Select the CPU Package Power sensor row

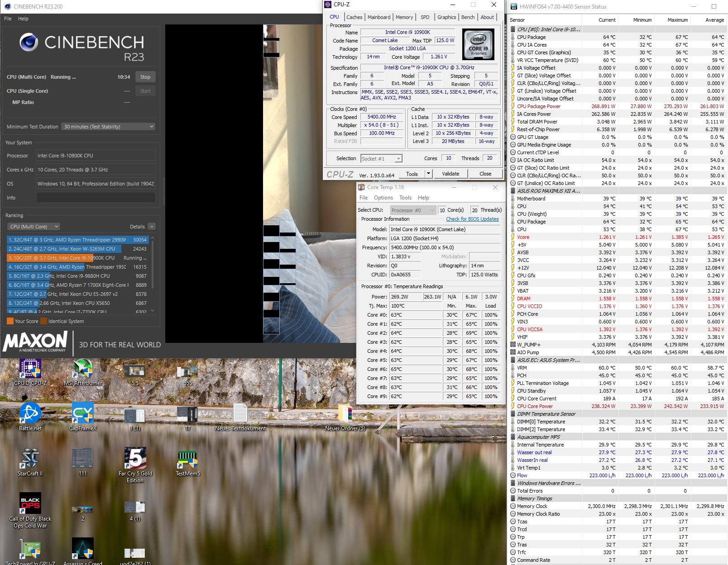tap(617, 106)
